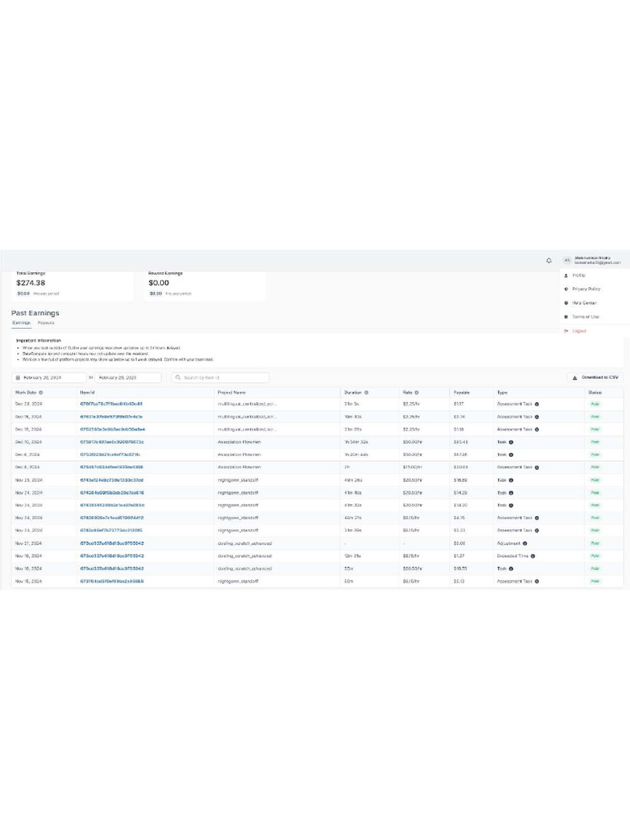Viewport: 630px width, 840px height.
Task: Click the AS user avatar icon
Action: [566, 261]
